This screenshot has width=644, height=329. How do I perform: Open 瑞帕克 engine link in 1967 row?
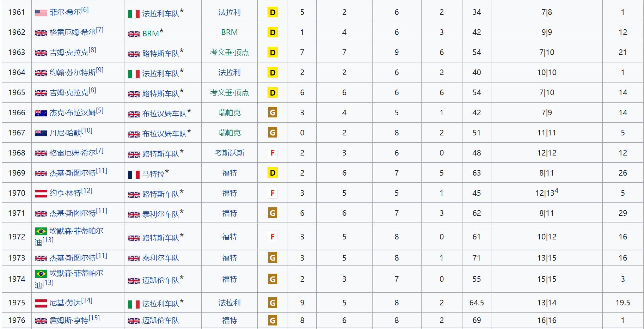229,133
